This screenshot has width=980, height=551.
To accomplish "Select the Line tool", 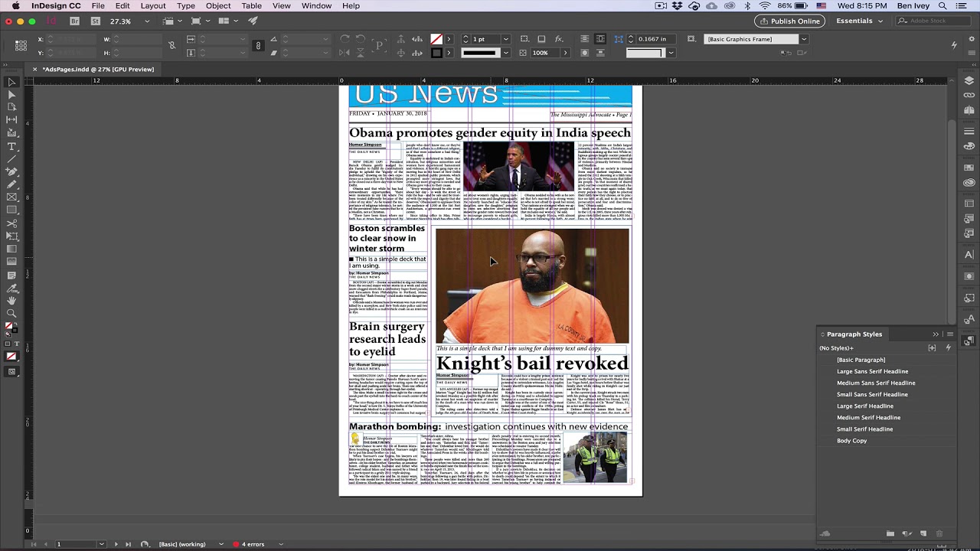I will 11,158.
